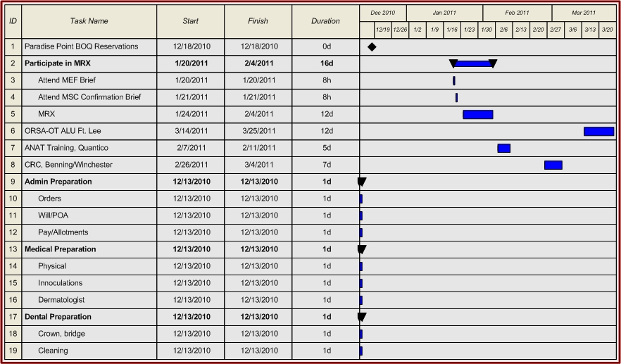621x364 pixels.
Task: Click the Paradise Point milestone diamond marker
Action: coord(372,46)
